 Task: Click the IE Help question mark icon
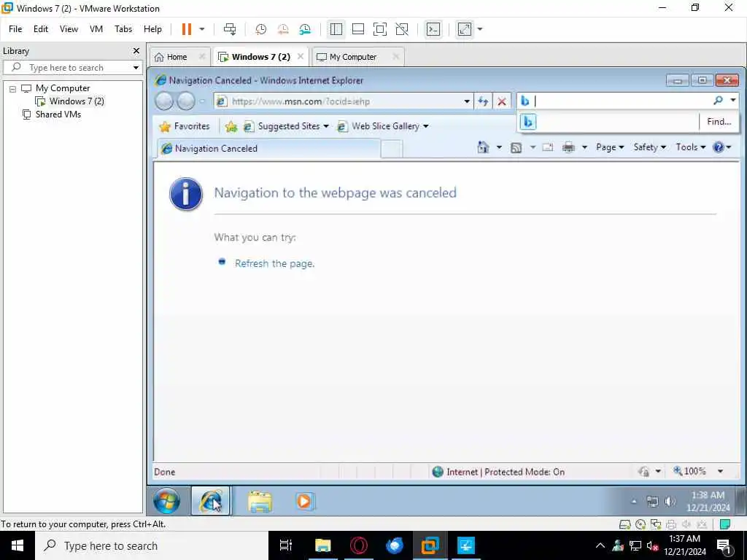(x=719, y=147)
